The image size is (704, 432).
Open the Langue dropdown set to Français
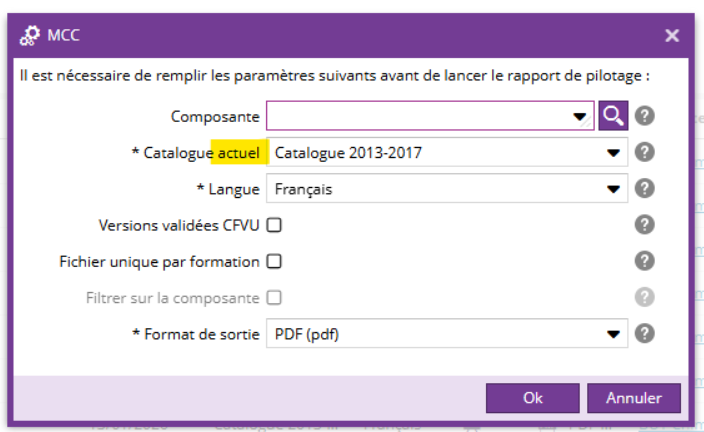coord(613,189)
